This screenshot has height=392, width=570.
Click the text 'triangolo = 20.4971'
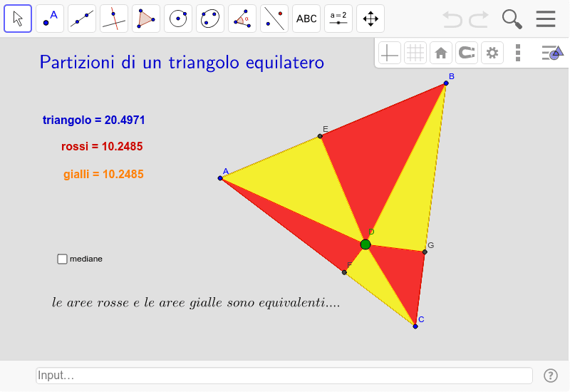(94, 120)
